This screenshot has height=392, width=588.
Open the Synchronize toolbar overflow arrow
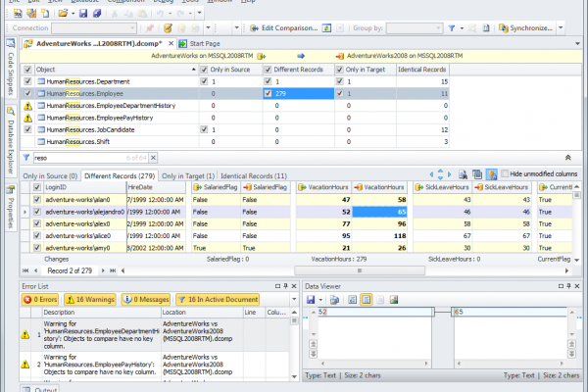pos(561,28)
